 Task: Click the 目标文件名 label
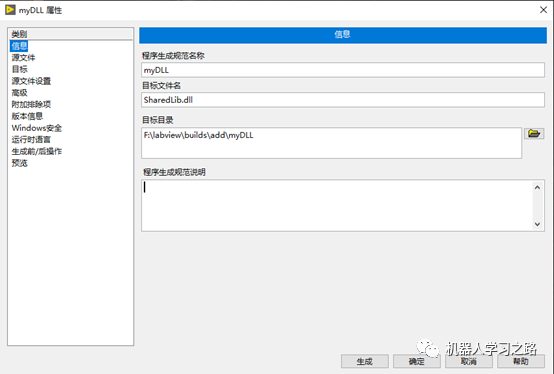(x=161, y=85)
